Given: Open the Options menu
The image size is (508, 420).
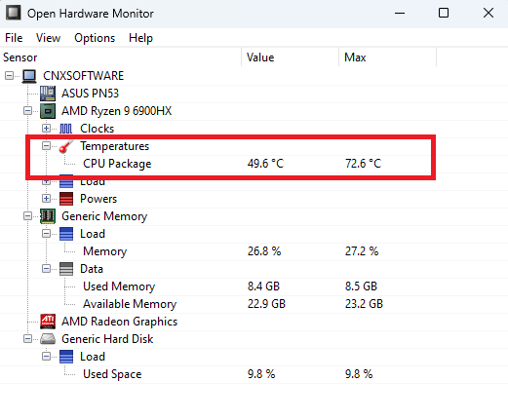Looking at the screenshot, I should (95, 38).
